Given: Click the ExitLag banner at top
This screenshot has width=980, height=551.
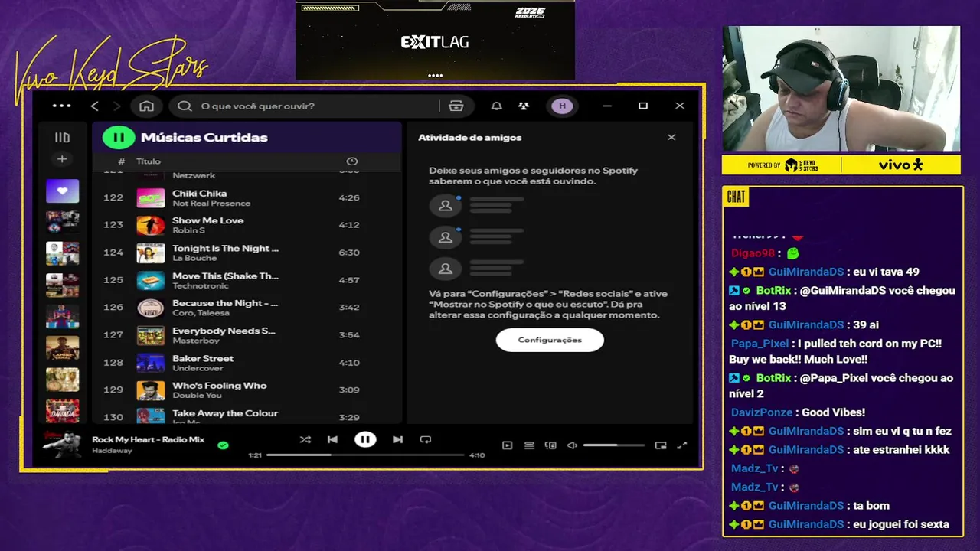Looking at the screenshot, I should [x=435, y=40].
